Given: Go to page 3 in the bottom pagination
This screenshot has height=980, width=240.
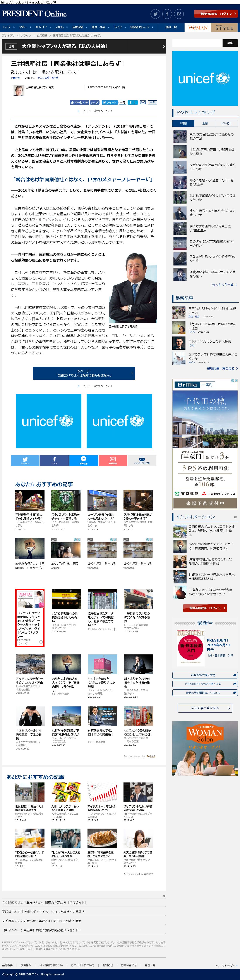Looking at the screenshot, I should (x=89, y=386).
